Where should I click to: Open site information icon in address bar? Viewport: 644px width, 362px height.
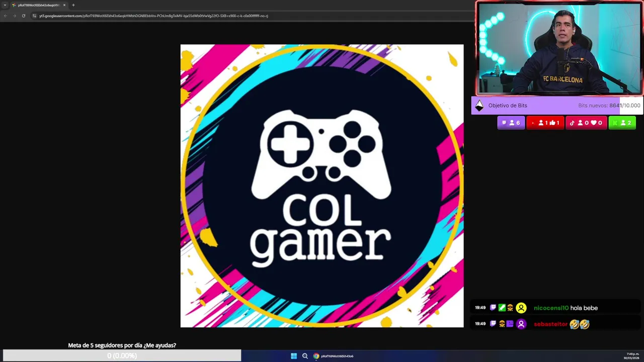34,16
